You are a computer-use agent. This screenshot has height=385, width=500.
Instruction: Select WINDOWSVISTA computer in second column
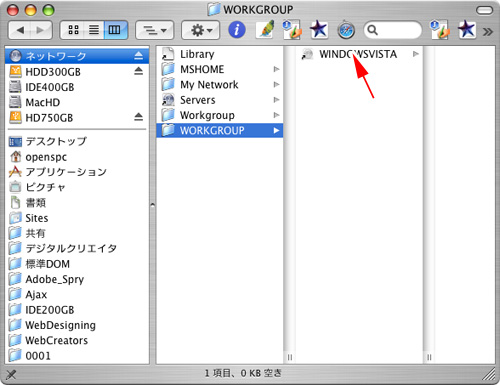click(359, 54)
